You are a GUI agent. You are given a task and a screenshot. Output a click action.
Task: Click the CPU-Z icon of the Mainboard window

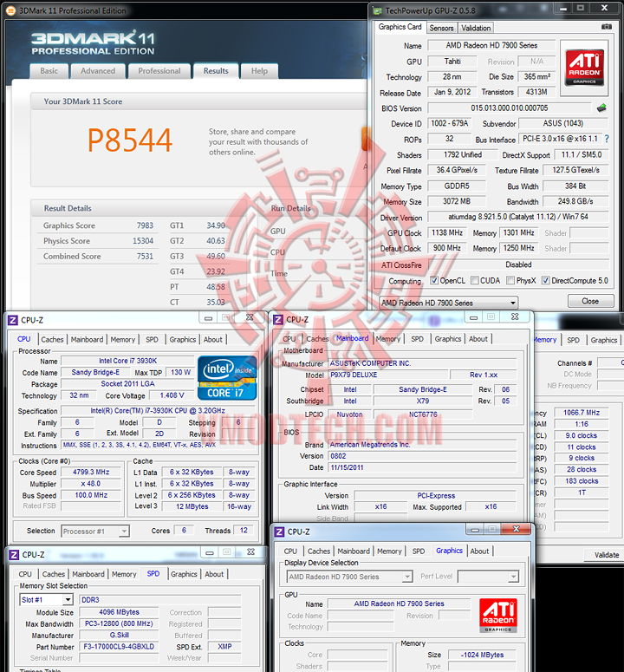tap(278, 320)
